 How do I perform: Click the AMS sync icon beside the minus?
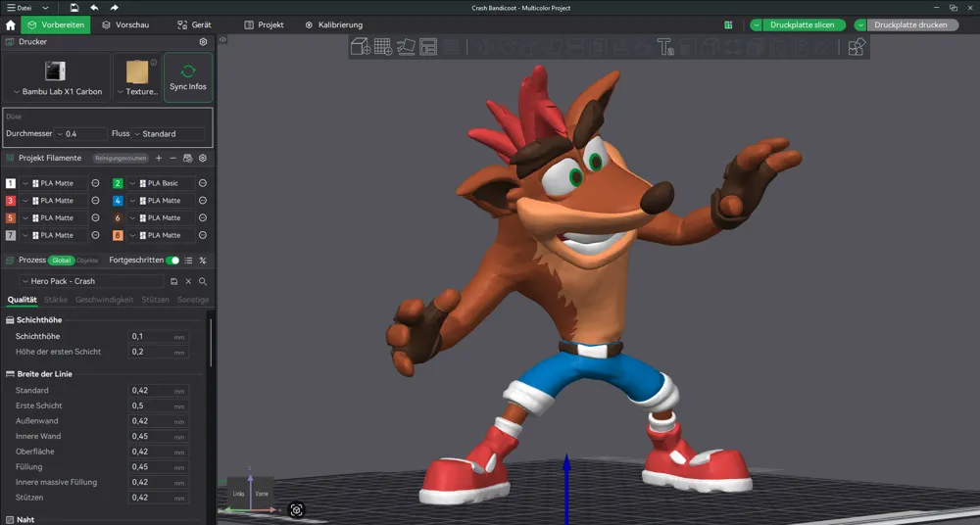(187, 158)
